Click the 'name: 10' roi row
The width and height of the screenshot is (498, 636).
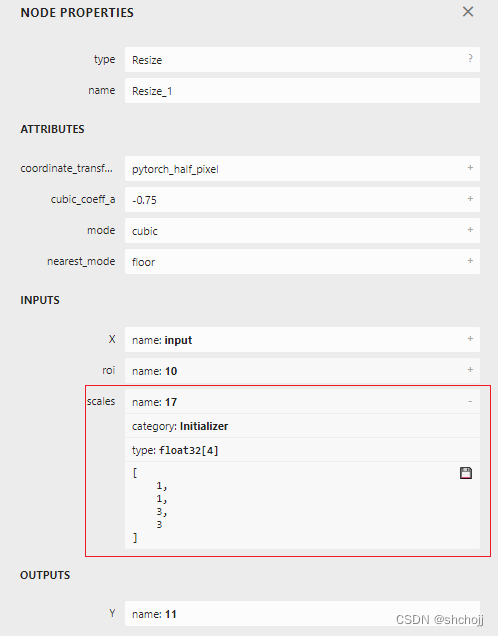click(302, 370)
